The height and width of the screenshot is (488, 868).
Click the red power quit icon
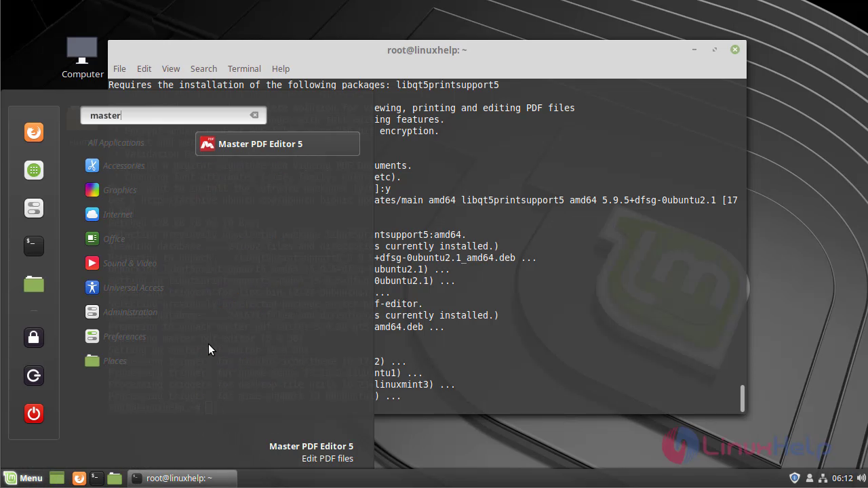pyautogui.click(x=34, y=413)
